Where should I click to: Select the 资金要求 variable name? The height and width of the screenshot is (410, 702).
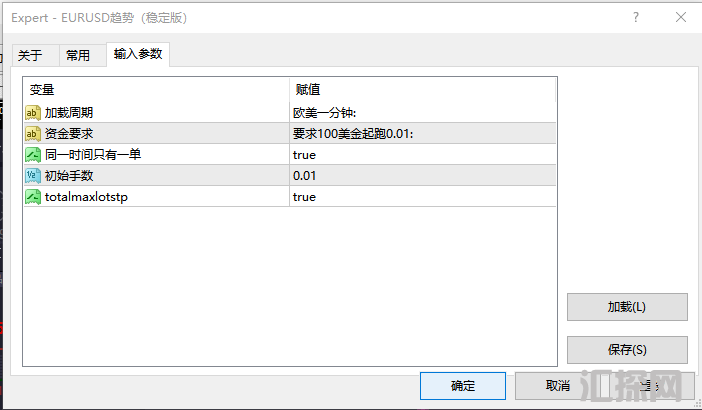tap(69, 133)
